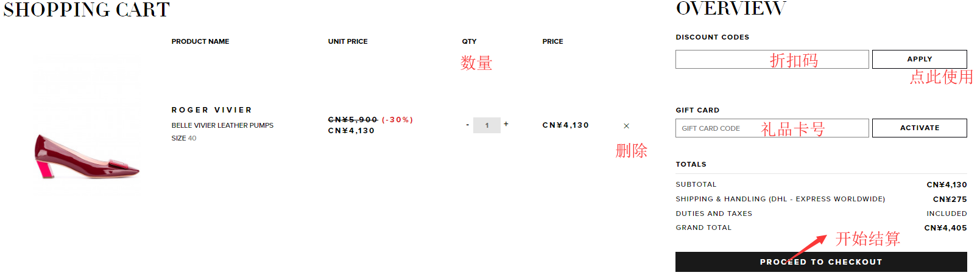Focus the discount codes input field
Viewport: 980px width, 278px height.
[772, 60]
